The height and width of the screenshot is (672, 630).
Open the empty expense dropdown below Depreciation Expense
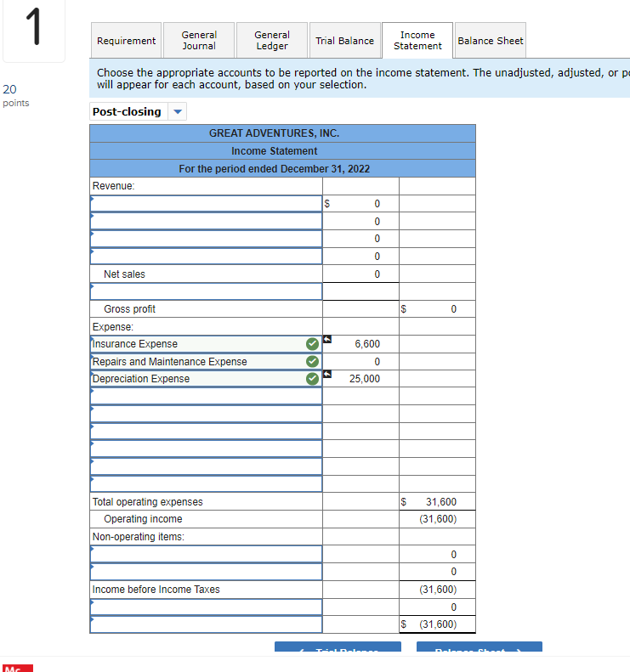(x=206, y=397)
